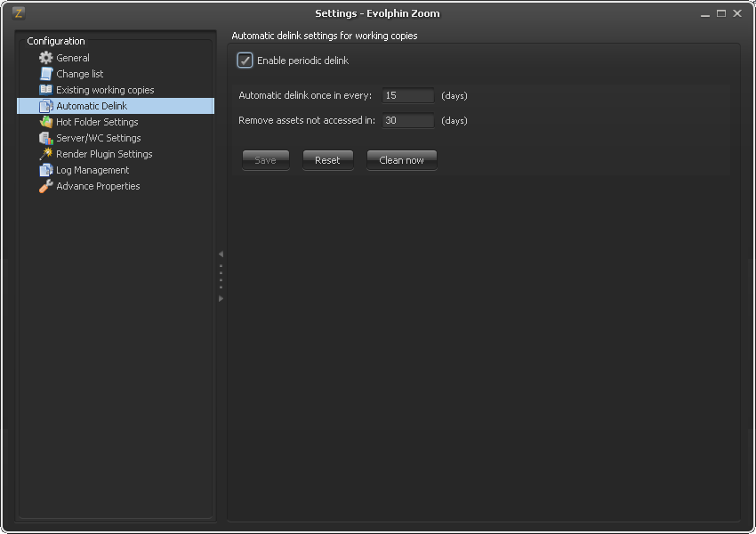Open Render Plugin Settings
The height and width of the screenshot is (534, 756).
click(x=104, y=154)
